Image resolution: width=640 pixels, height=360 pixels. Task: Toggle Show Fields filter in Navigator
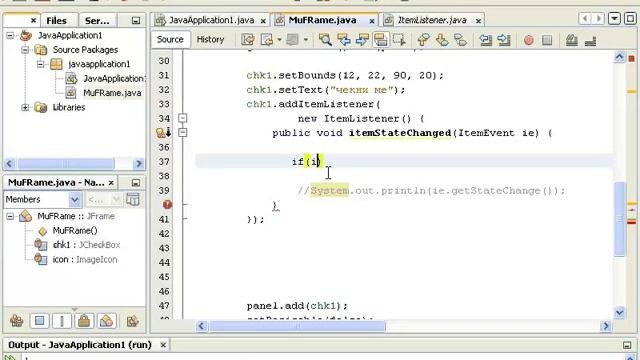tap(40, 321)
